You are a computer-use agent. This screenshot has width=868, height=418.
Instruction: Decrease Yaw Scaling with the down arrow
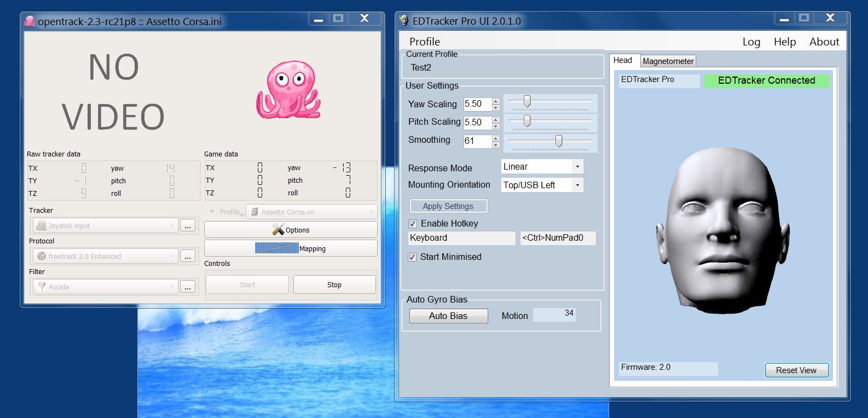tap(495, 107)
